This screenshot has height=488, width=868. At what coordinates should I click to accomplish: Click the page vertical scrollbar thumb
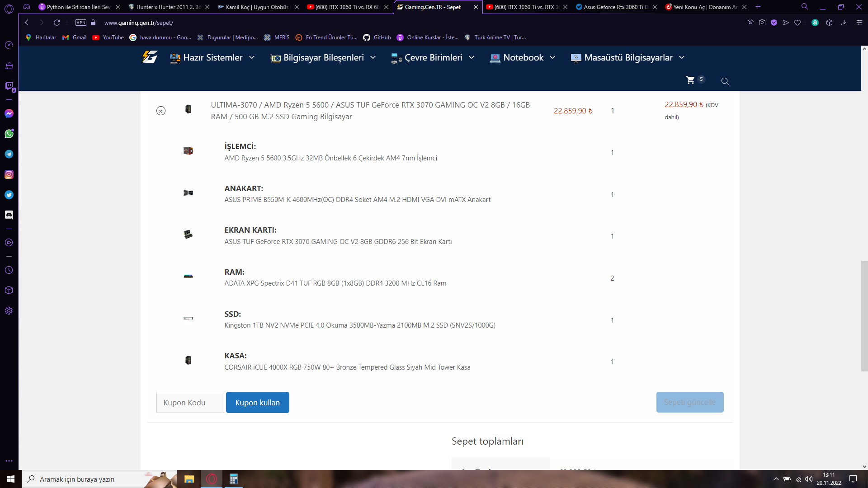click(864, 315)
